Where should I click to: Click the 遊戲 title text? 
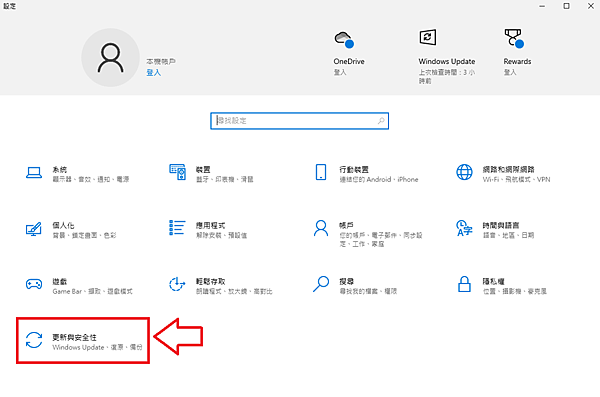click(x=60, y=281)
